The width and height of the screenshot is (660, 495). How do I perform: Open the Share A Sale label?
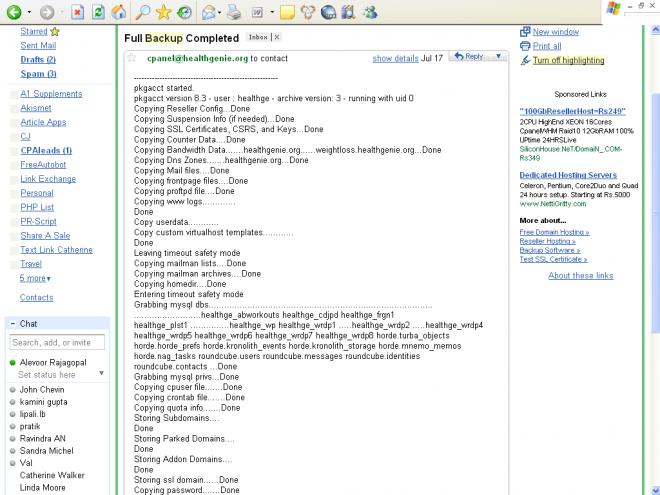45,235
